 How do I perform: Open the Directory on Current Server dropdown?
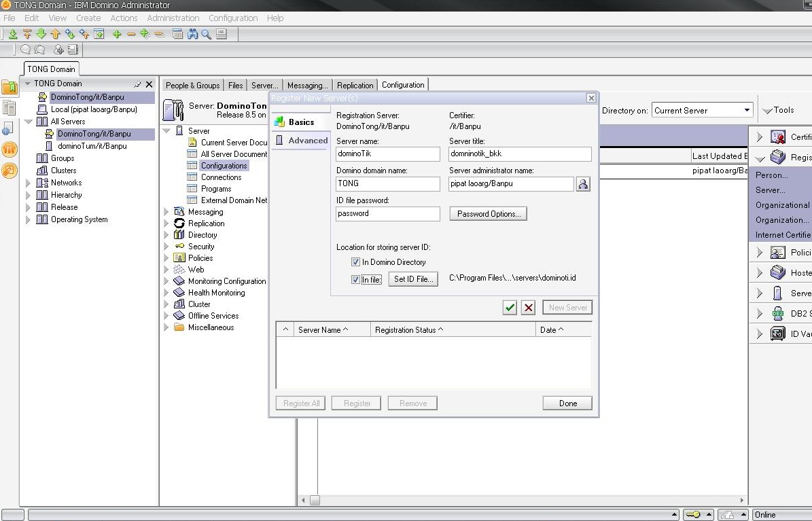pos(747,110)
